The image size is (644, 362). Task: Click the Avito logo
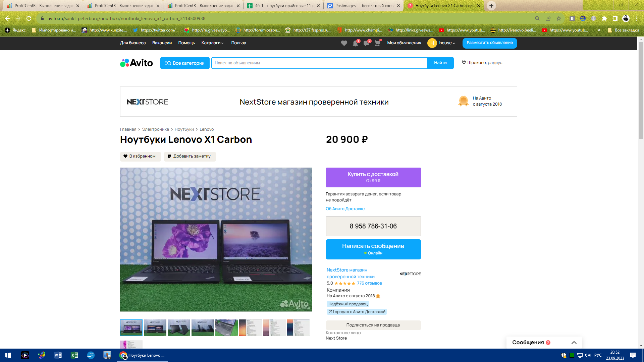tap(137, 63)
